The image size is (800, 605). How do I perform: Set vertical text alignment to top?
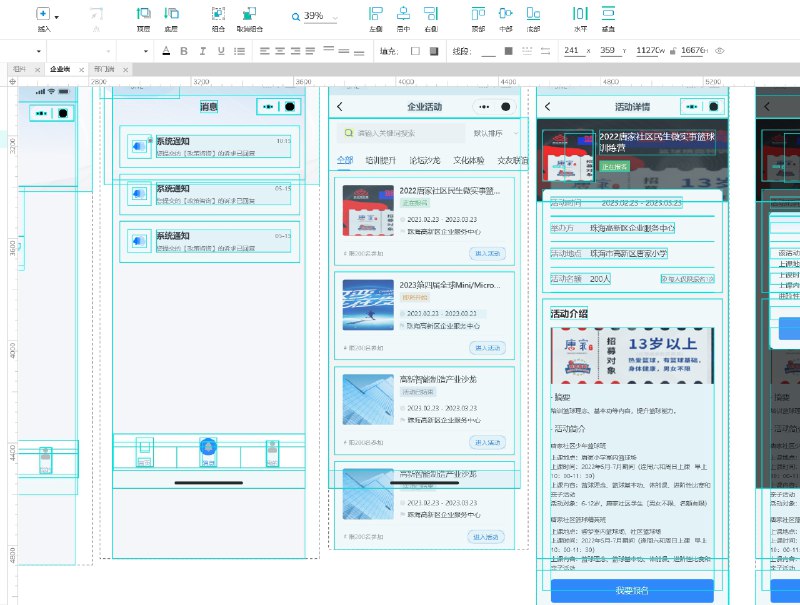pos(329,49)
